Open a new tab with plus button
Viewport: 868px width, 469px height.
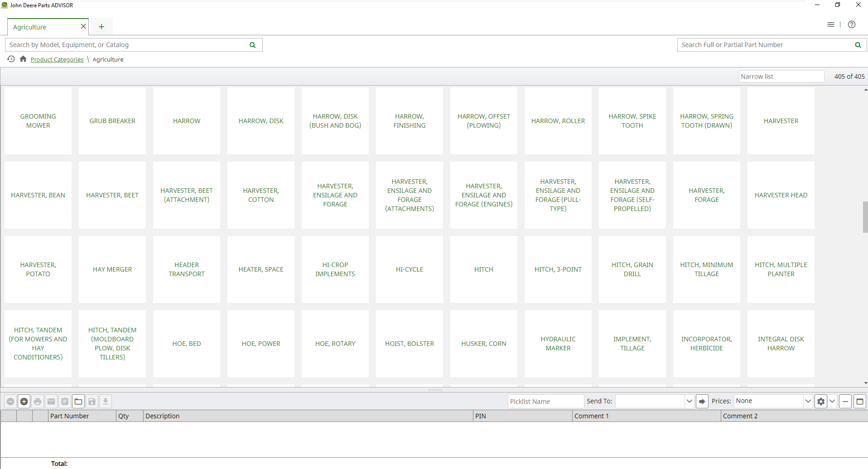(101, 27)
